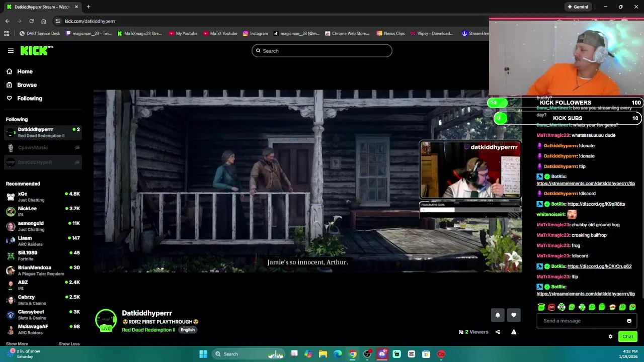This screenshot has height=362, width=644.
Task: Open the recommended BrianMendoza channel
Action: click(43, 270)
